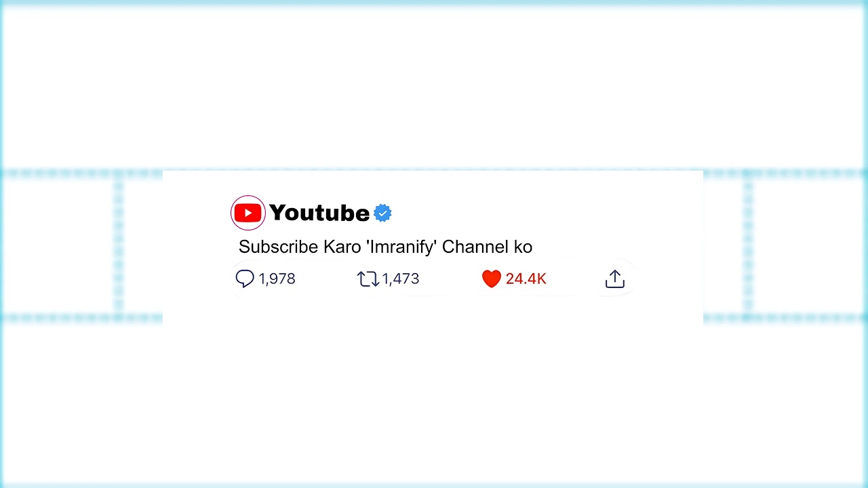Click the word 'Channel' in the post
This screenshot has height=488, width=868.
471,247
